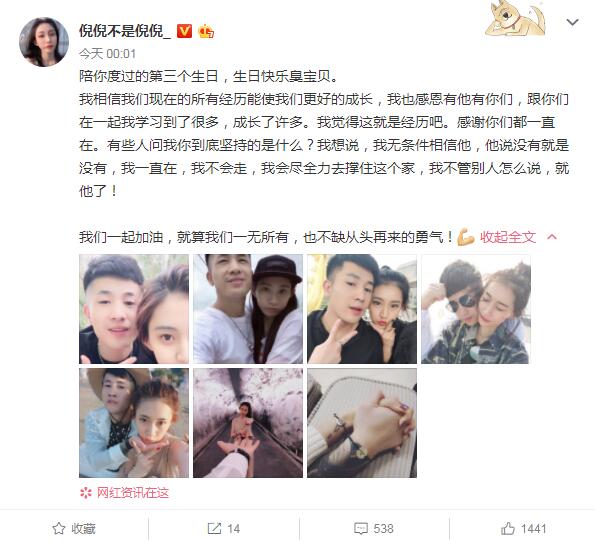
Task: View the sunglasses hug photo thumbnail
Action: pyautogui.click(x=475, y=309)
